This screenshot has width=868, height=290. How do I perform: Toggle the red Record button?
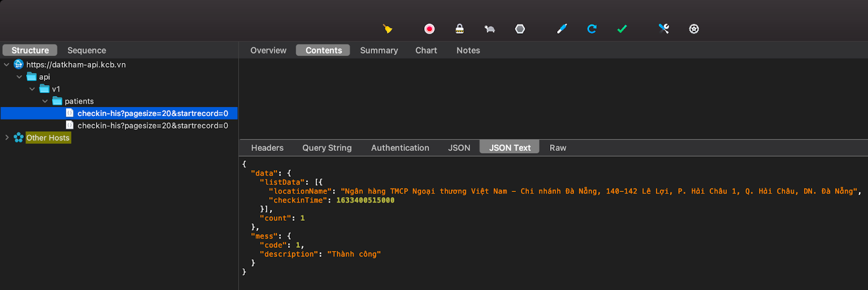pos(429,29)
